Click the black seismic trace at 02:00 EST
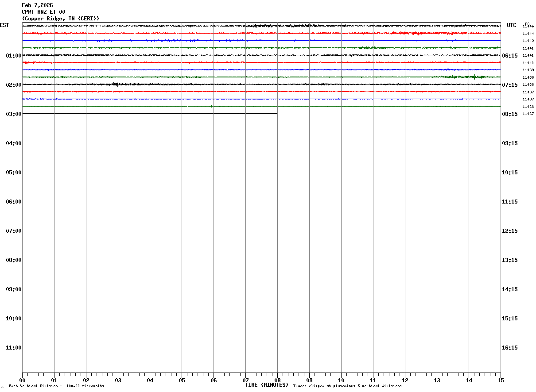 pos(261,85)
